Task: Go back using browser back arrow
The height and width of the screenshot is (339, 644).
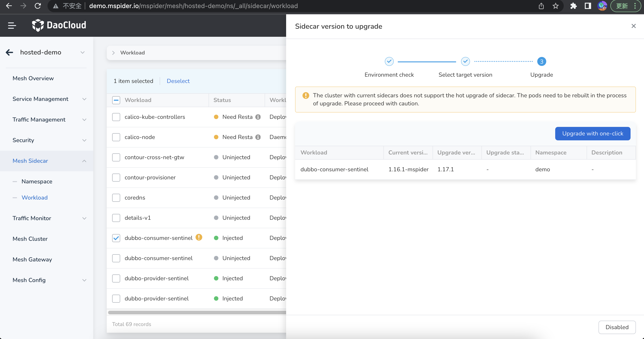Action: click(9, 6)
